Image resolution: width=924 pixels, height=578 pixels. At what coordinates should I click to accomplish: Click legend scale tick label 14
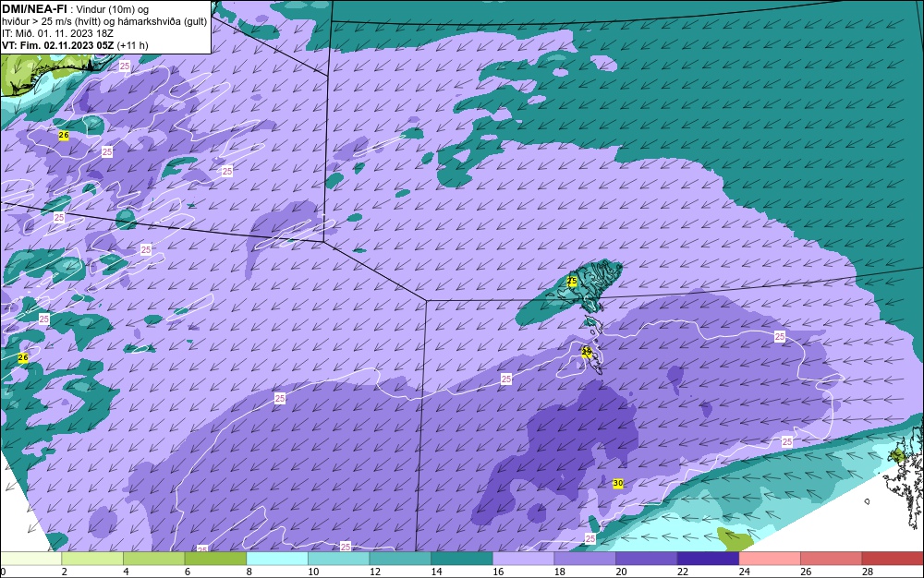437,572
